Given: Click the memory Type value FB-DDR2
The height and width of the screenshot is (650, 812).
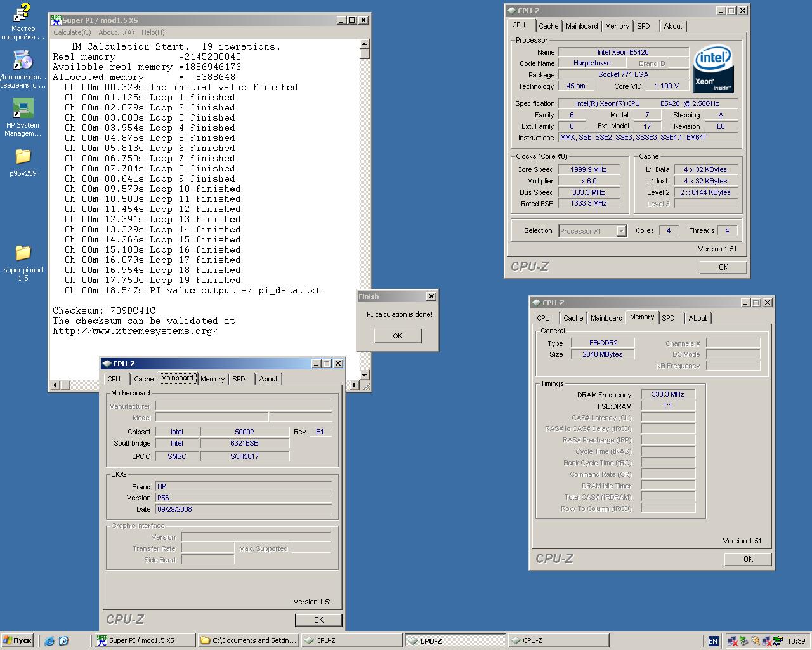Looking at the screenshot, I should click(603, 343).
